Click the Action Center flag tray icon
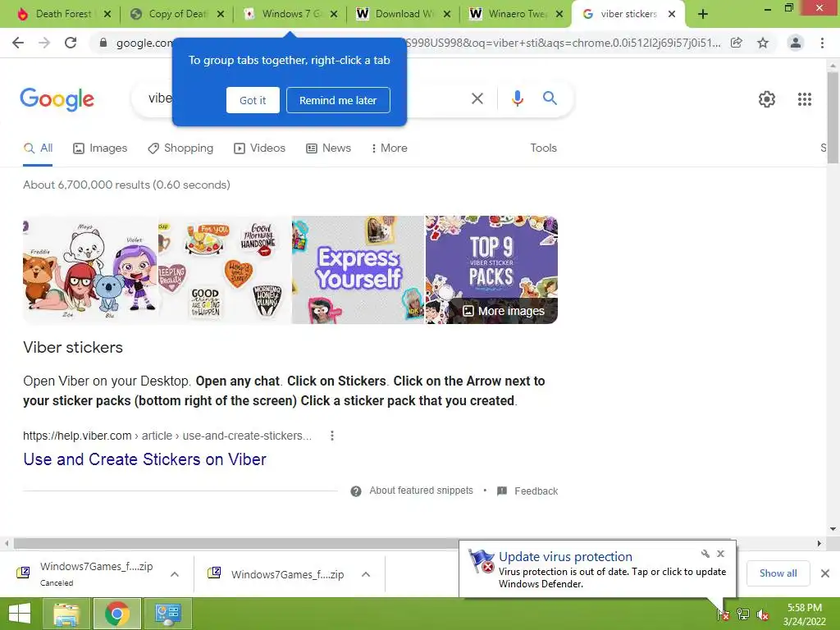Viewport: 840px width, 630px height. 723,614
